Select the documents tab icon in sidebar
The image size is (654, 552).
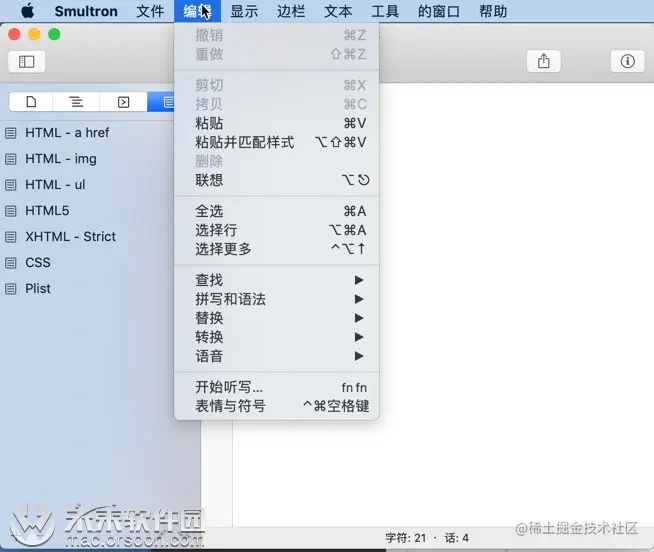[31, 102]
